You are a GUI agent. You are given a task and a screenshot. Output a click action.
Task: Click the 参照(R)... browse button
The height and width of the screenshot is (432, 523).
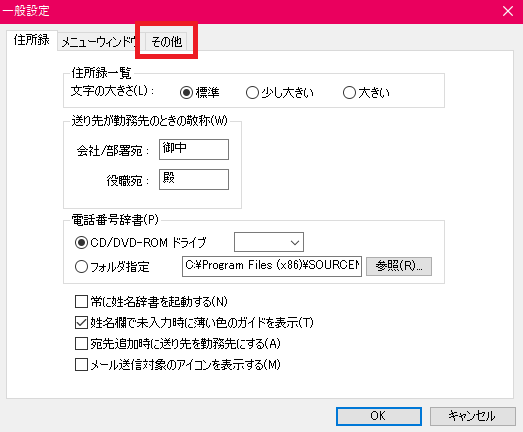coord(399,266)
